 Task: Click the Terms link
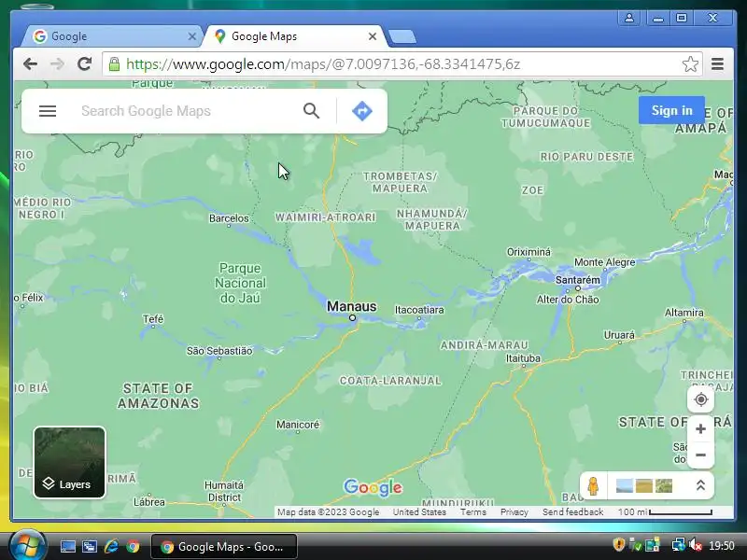point(473,511)
